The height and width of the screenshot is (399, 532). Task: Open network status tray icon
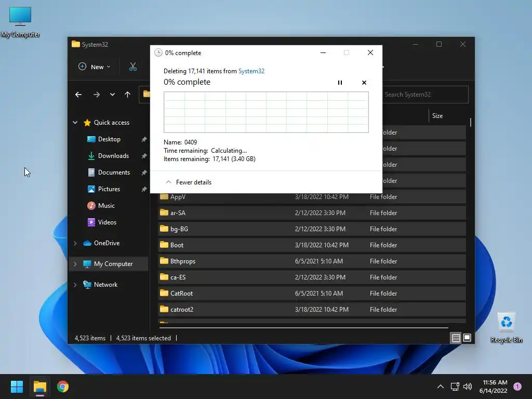[455, 387]
